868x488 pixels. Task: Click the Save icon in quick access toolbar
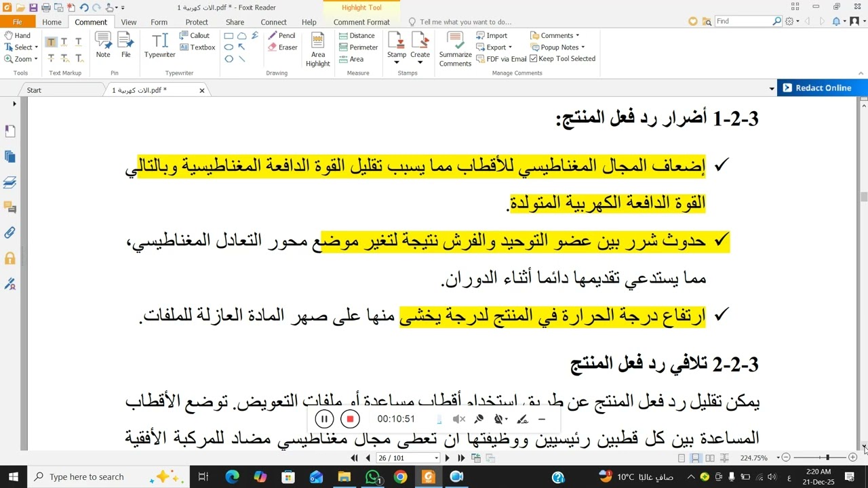coord(33,7)
